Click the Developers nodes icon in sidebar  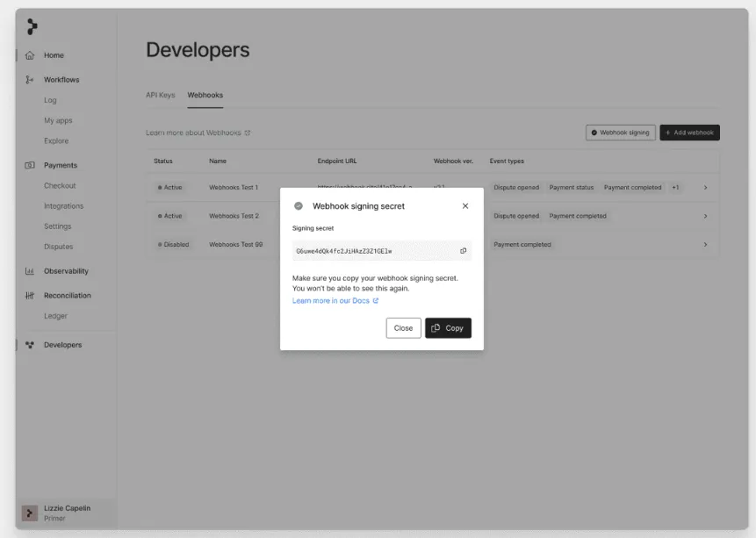tap(29, 345)
